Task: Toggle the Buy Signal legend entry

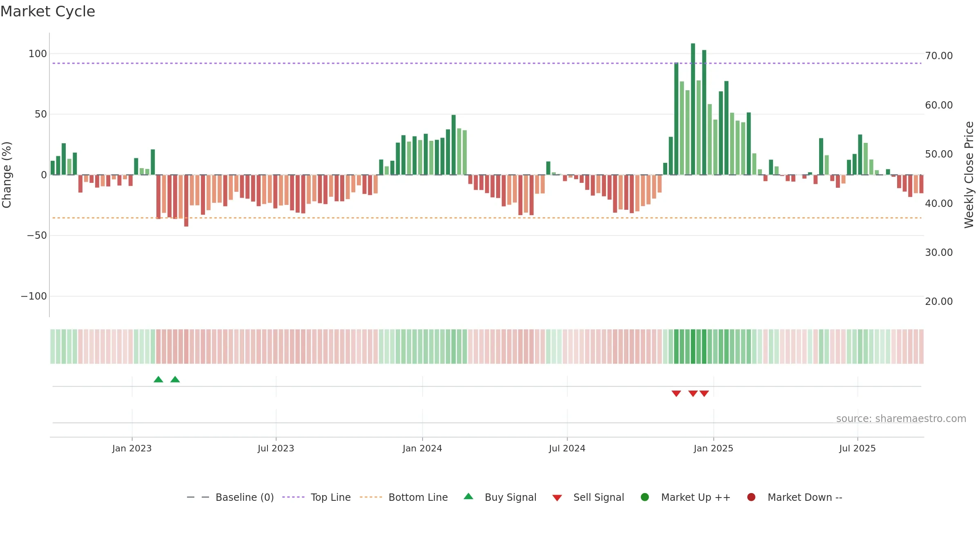Action: coord(500,497)
